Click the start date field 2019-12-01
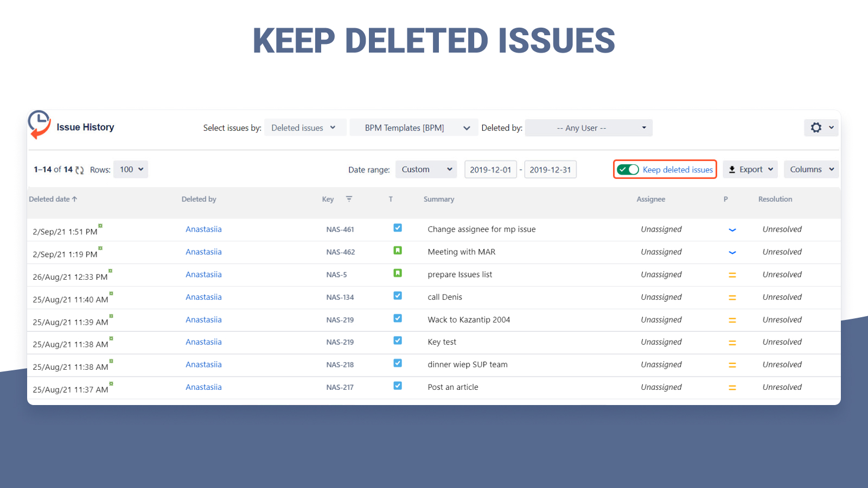This screenshot has width=868, height=488. pos(490,169)
